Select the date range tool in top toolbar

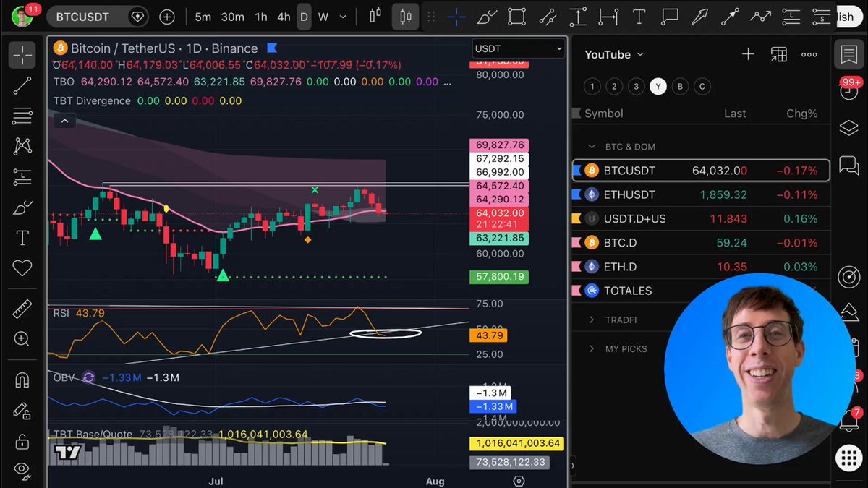pyautogui.click(x=608, y=16)
